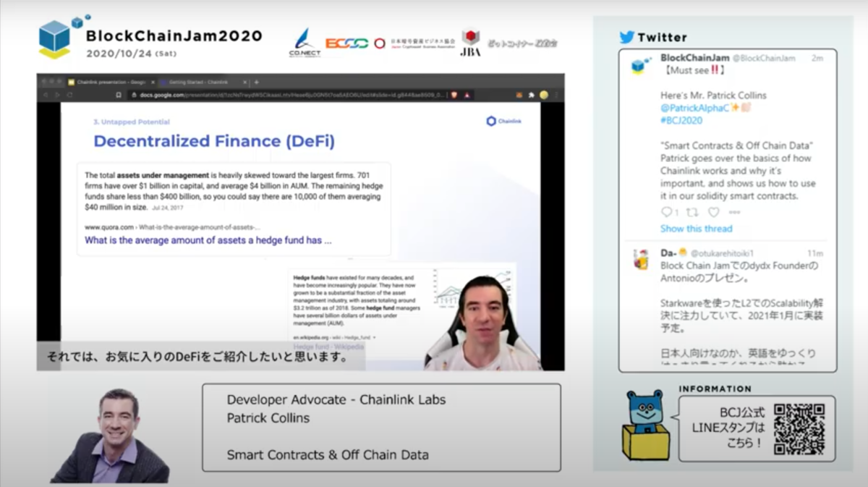
Task: Click the docs.google.com address bar
Action: pyautogui.click(x=286, y=95)
